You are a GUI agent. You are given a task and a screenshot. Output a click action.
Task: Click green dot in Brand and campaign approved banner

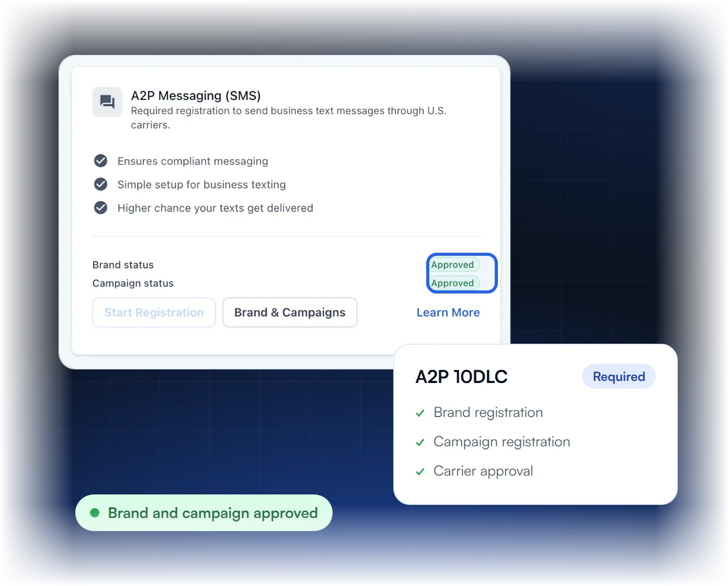[x=95, y=513]
